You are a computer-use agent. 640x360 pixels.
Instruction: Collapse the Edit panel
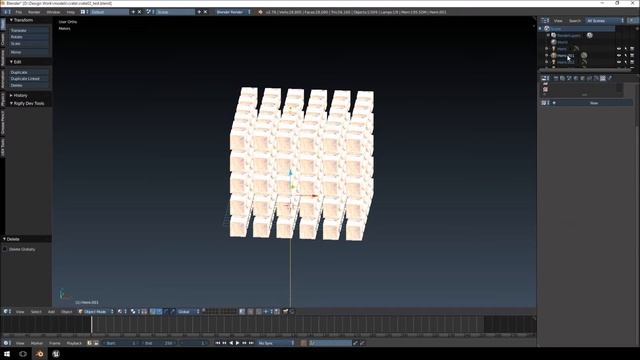(x=16, y=62)
